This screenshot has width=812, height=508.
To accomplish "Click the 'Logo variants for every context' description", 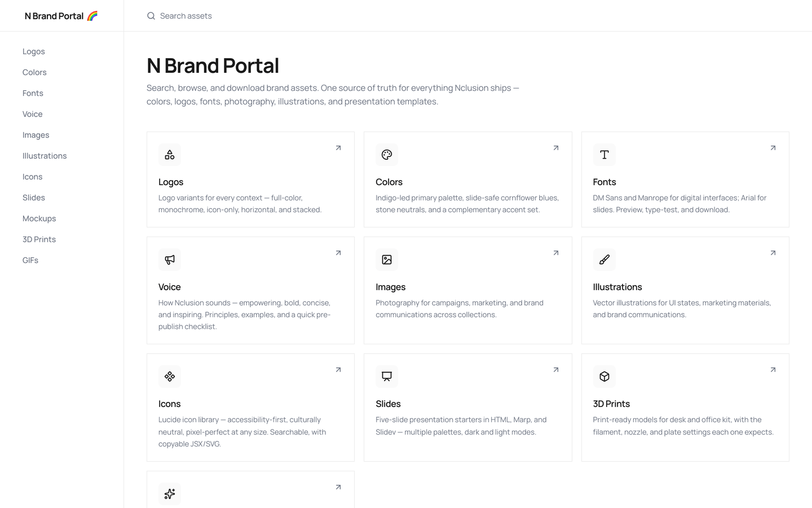I will click(240, 204).
